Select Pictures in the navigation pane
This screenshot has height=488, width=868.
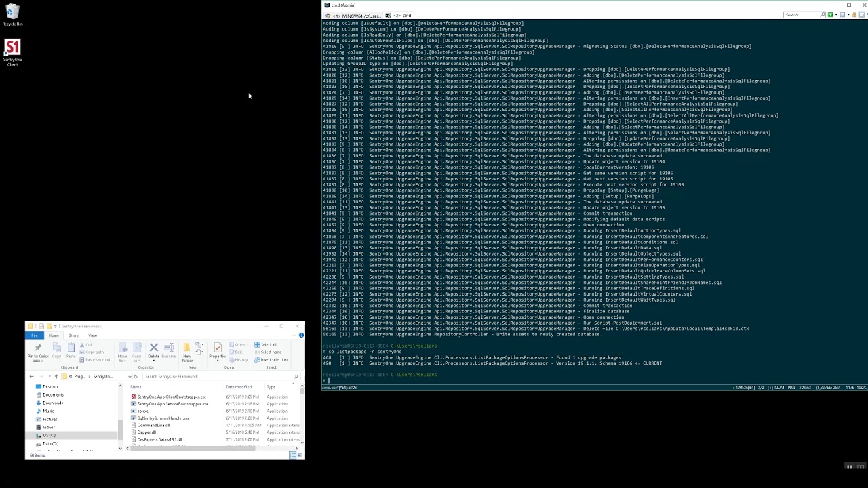coord(50,419)
